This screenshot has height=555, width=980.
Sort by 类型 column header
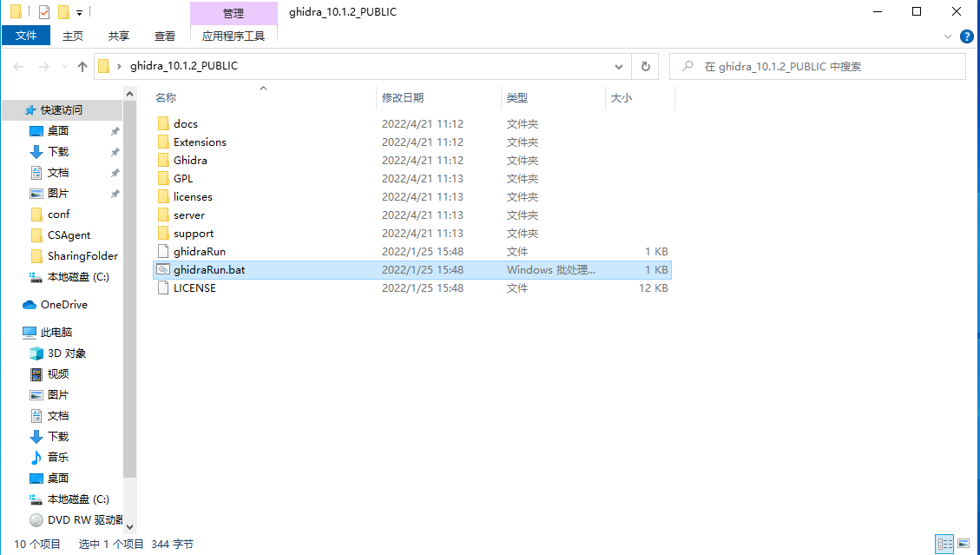(516, 97)
